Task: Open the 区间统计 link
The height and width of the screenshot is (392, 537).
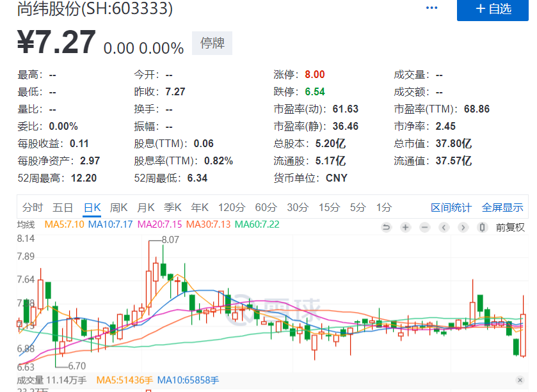Action: pyautogui.click(x=451, y=207)
